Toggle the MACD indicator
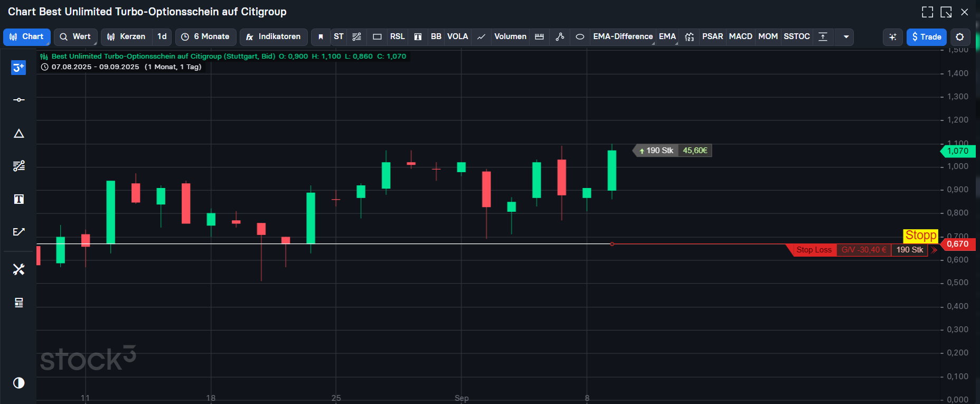 click(x=740, y=37)
